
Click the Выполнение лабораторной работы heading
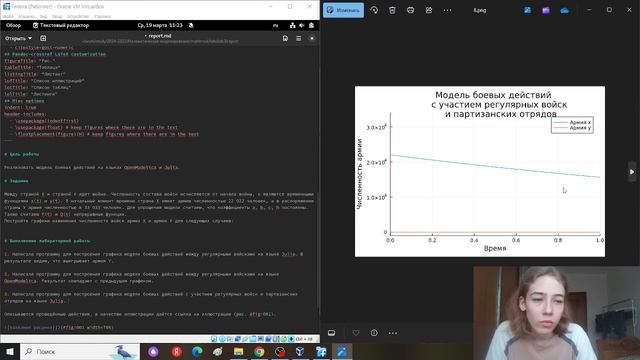[47, 241]
